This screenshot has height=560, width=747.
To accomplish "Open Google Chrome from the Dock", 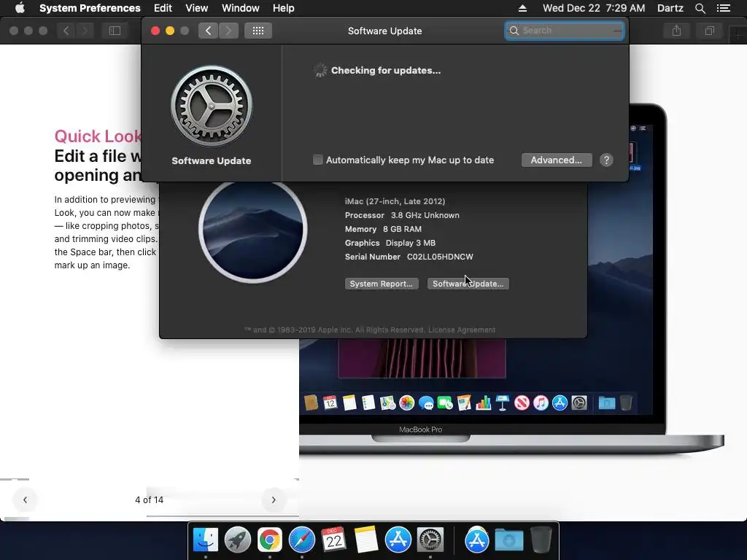I will [x=270, y=540].
